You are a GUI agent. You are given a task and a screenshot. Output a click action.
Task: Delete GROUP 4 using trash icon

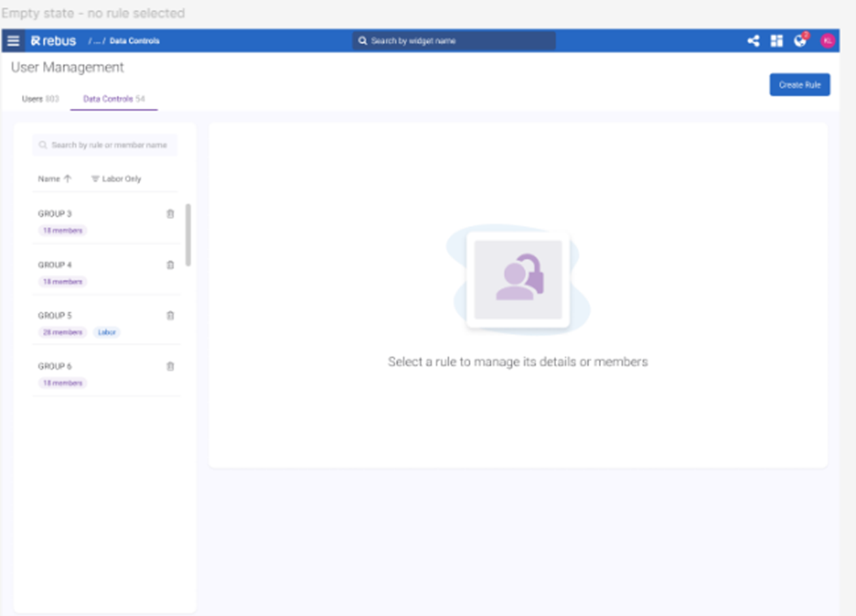pos(170,265)
